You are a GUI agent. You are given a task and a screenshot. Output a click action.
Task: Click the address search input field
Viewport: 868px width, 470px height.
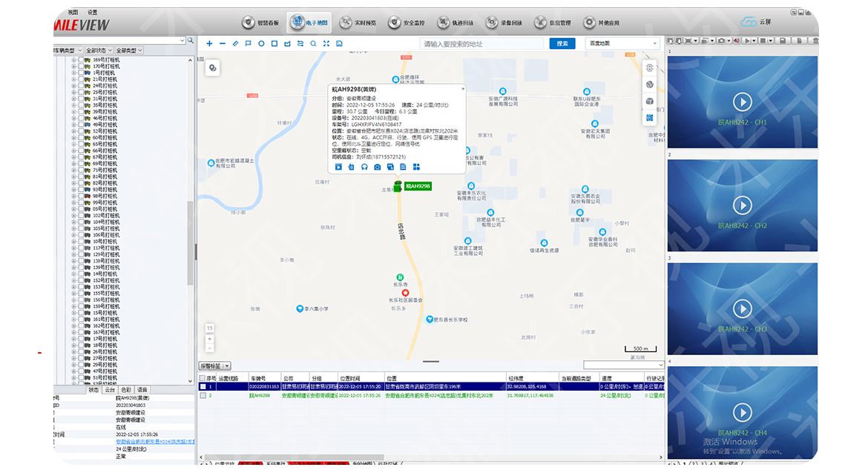coord(482,44)
